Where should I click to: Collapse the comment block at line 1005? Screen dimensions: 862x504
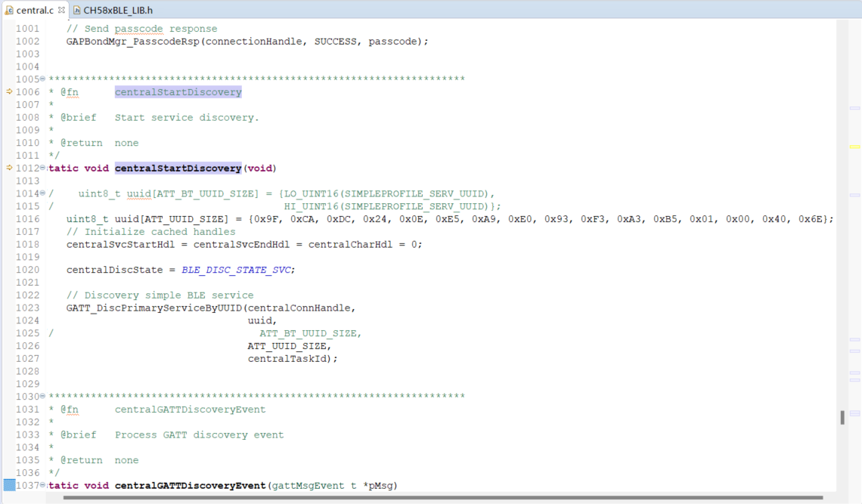coord(42,79)
